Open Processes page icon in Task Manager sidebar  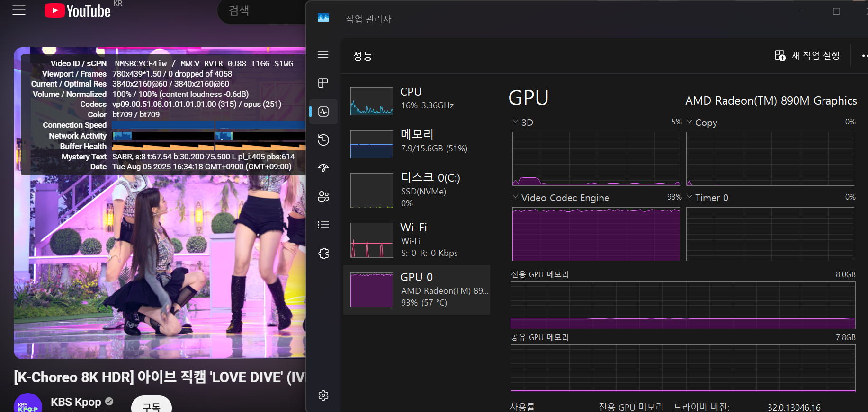(323, 83)
